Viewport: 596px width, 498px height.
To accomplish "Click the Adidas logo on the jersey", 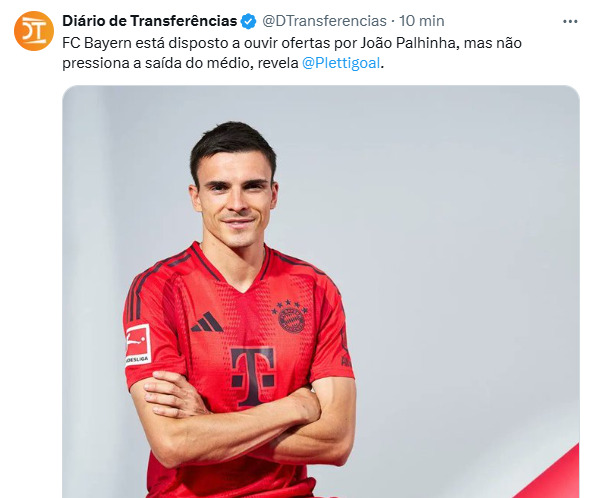I will tap(207, 322).
